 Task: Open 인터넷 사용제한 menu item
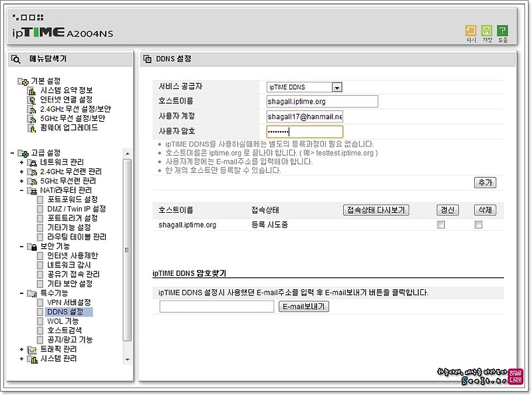[72, 255]
